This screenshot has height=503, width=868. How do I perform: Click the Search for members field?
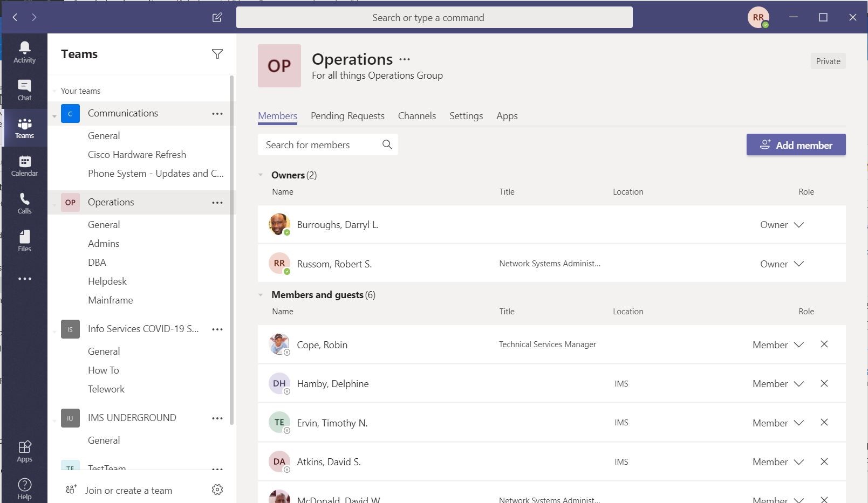(x=327, y=144)
